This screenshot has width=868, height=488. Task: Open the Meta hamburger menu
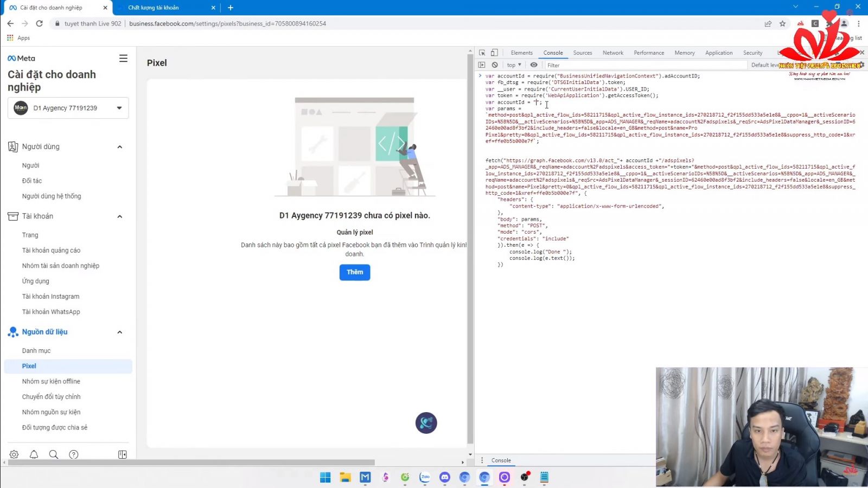pyautogui.click(x=124, y=58)
